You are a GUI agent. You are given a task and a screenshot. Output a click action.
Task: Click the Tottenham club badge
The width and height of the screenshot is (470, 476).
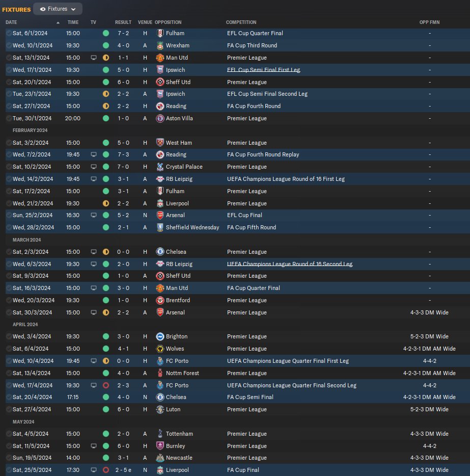click(160, 434)
